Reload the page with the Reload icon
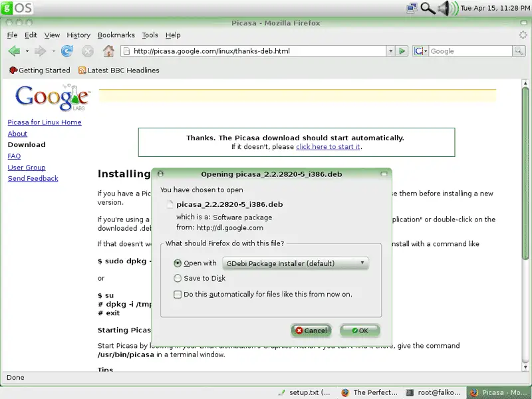The image size is (532, 399). [x=67, y=51]
